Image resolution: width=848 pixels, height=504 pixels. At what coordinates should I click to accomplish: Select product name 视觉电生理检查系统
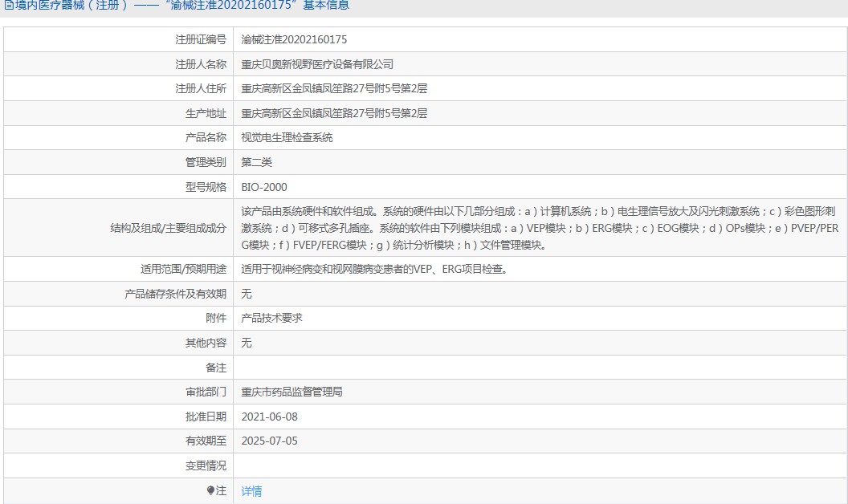point(287,138)
